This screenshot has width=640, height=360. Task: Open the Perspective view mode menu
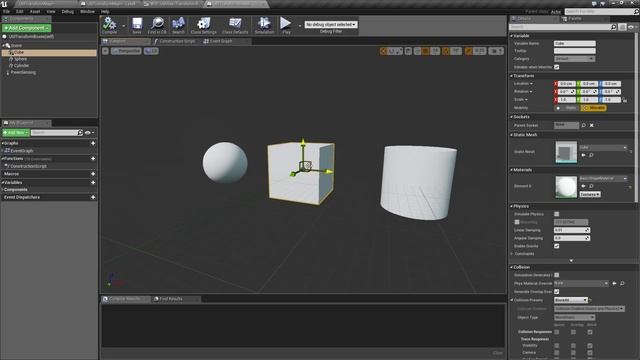point(126,51)
